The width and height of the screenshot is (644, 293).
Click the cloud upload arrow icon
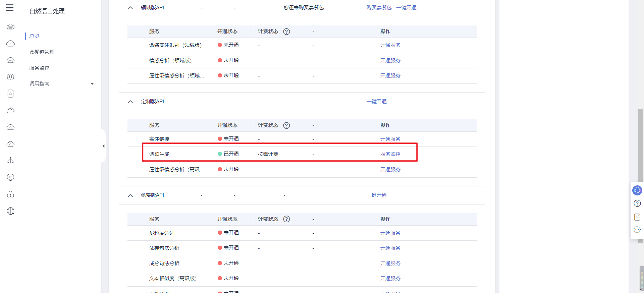[x=10, y=127]
